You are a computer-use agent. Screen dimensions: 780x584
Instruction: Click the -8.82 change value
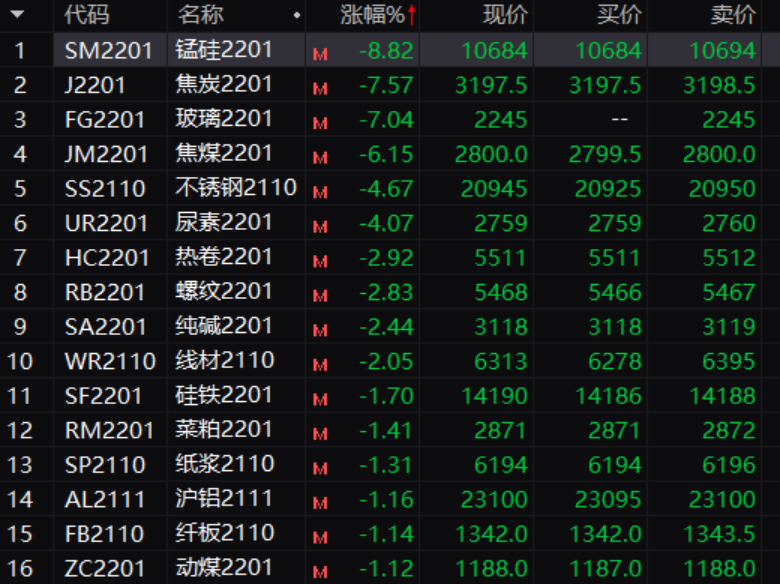tap(386, 51)
